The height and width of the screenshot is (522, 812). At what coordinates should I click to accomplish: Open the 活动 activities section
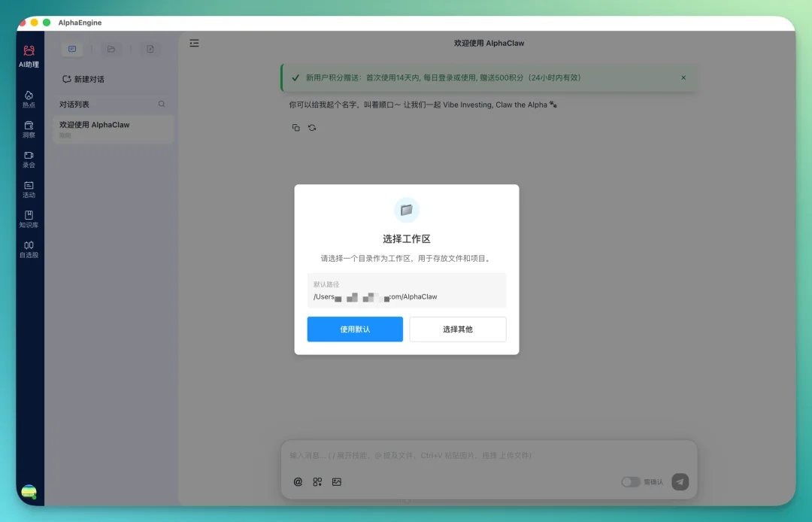29,190
